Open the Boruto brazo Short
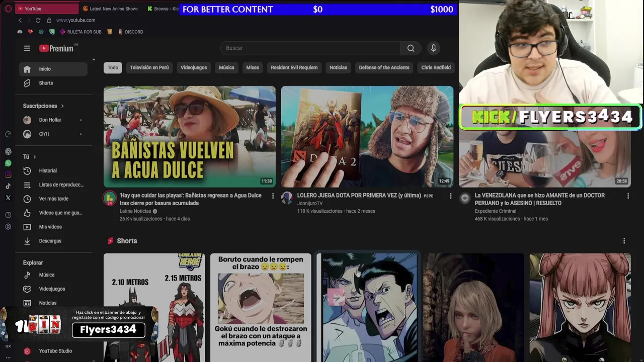 261,308
